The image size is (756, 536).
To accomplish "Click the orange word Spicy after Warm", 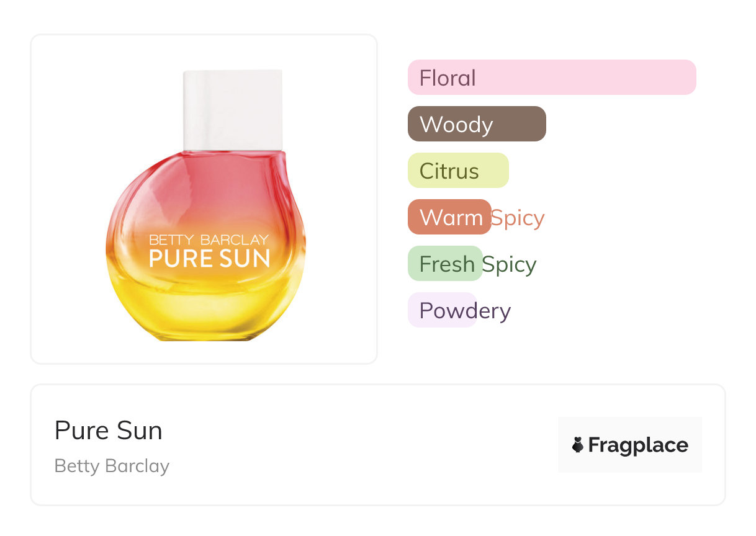I will (x=518, y=218).
